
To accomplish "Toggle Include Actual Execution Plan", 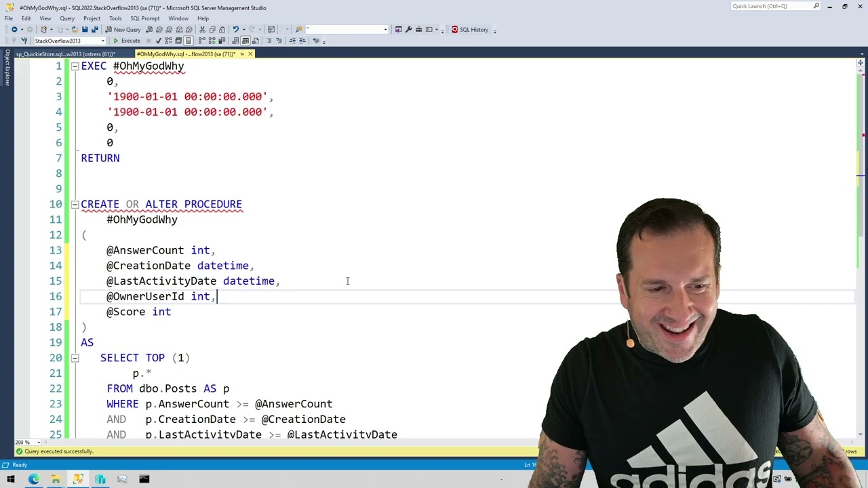I will click(202, 41).
